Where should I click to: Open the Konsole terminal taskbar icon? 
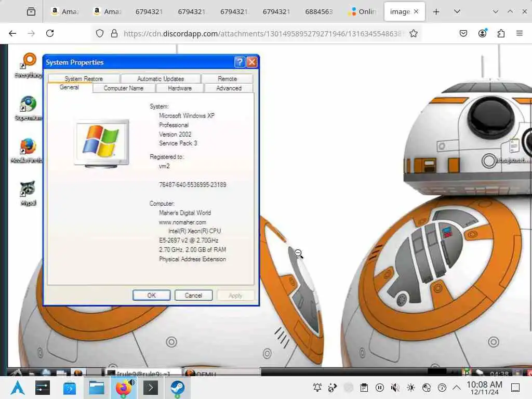pyautogui.click(x=151, y=388)
